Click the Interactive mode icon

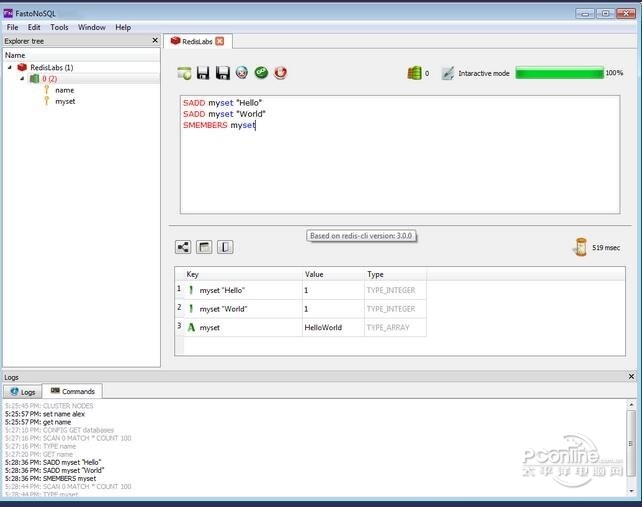tap(448, 73)
